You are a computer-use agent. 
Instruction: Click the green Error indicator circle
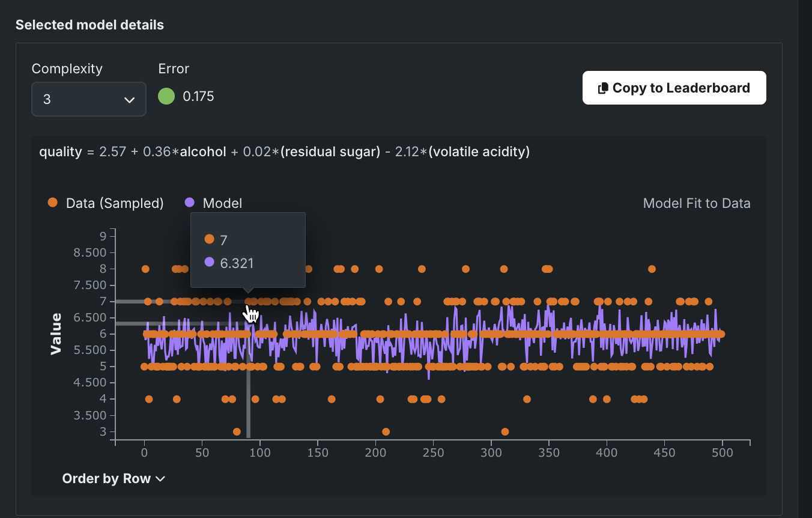point(166,96)
